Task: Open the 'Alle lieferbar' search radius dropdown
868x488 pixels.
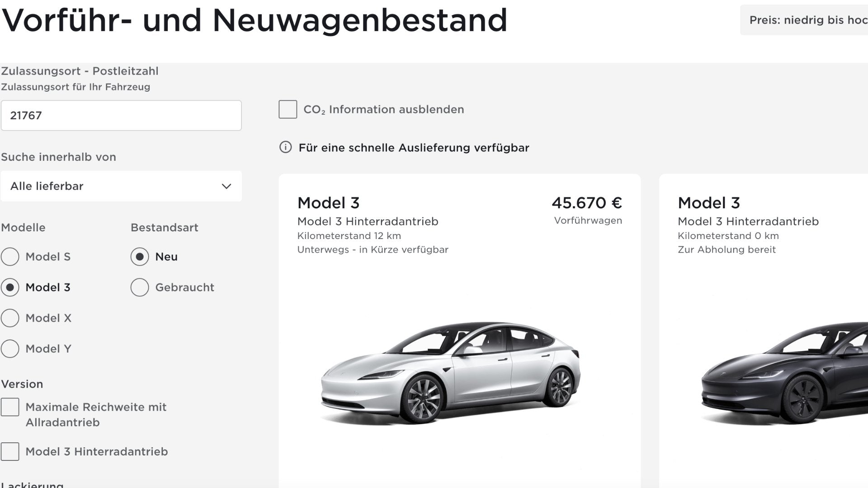Action: (x=121, y=186)
